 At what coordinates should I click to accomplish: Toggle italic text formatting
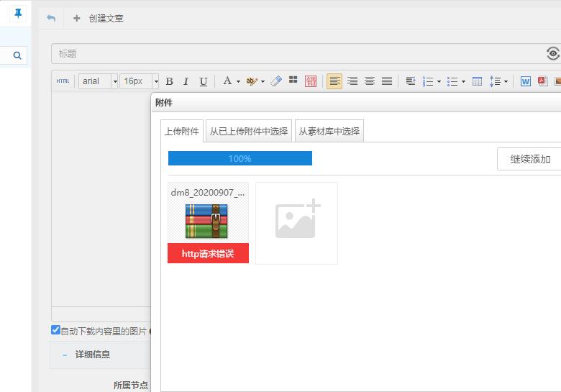coord(186,81)
